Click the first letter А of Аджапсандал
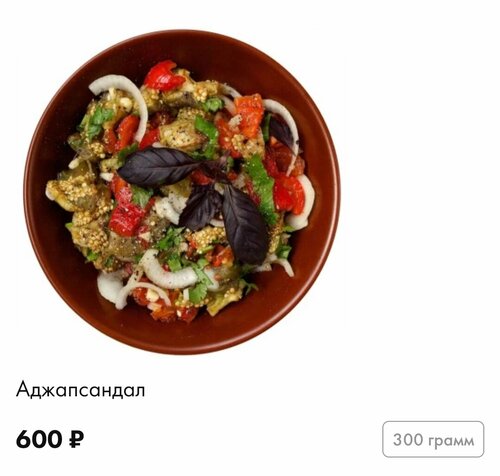 pos(23,389)
